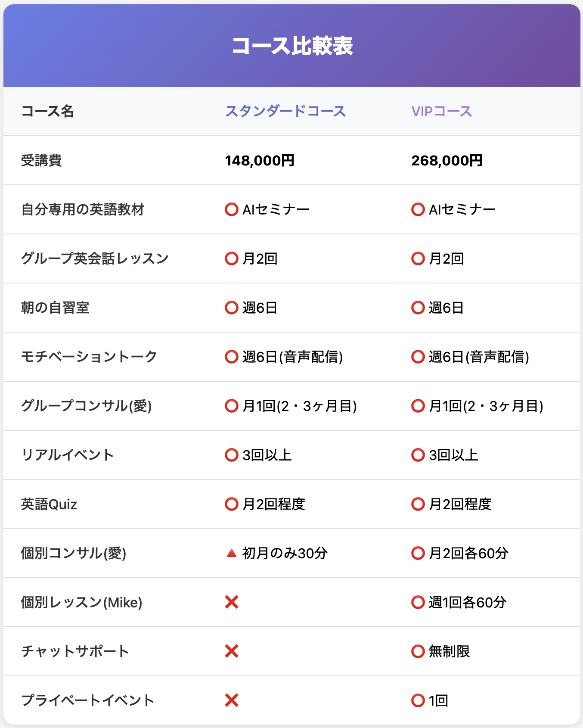Click the red X in 個別レッスン(Mike) row
The image size is (583, 728).
(232, 602)
